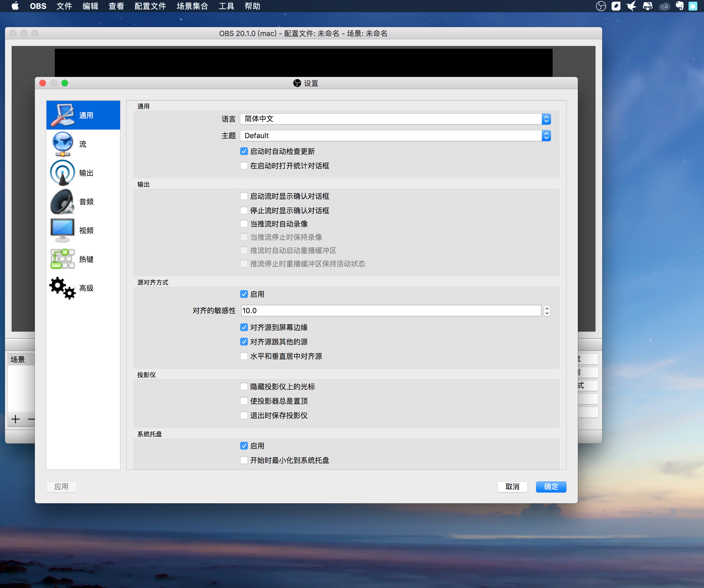Toggle 启动时自动检查更新 checkbox

pyautogui.click(x=244, y=151)
